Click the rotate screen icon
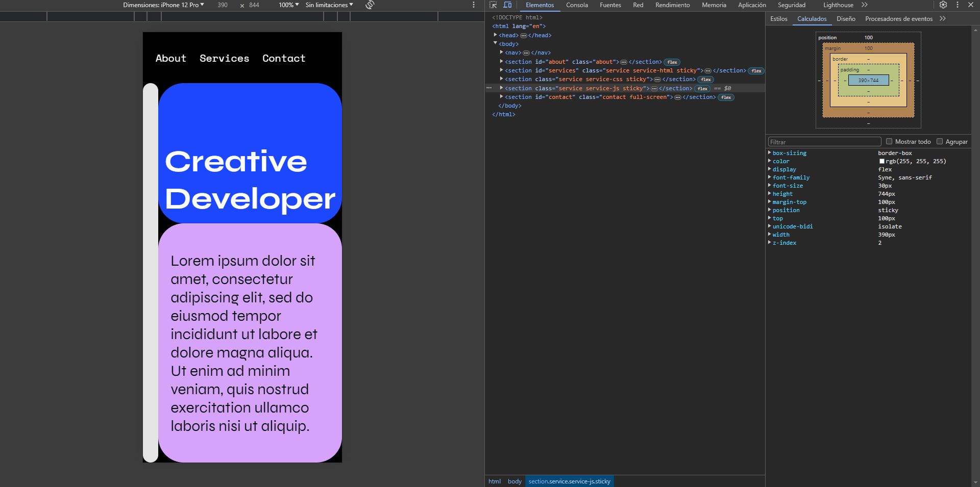The width and height of the screenshot is (980, 487). (x=370, y=5)
